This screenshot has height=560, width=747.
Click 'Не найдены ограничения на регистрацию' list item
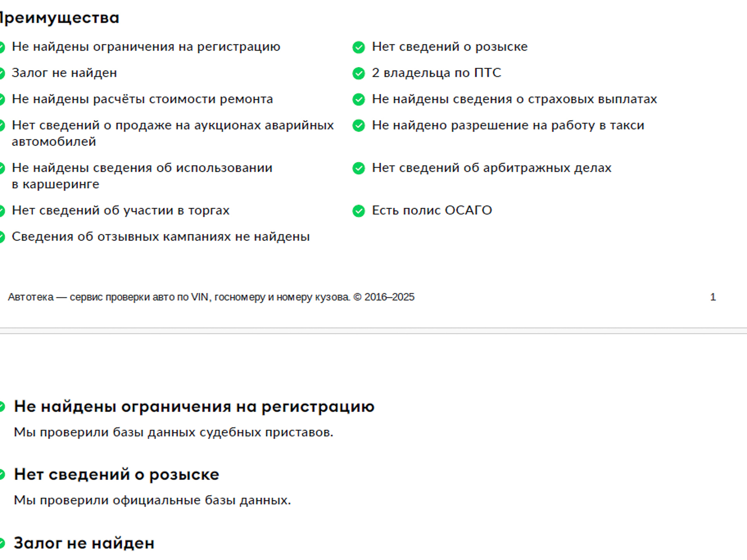pyautogui.click(x=146, y=47)
